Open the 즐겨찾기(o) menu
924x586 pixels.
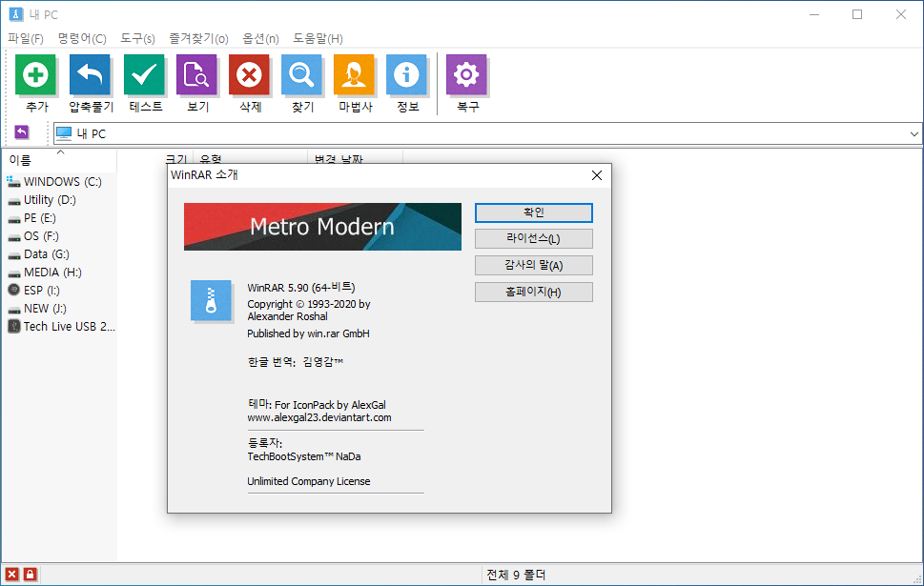coord(198,38)
